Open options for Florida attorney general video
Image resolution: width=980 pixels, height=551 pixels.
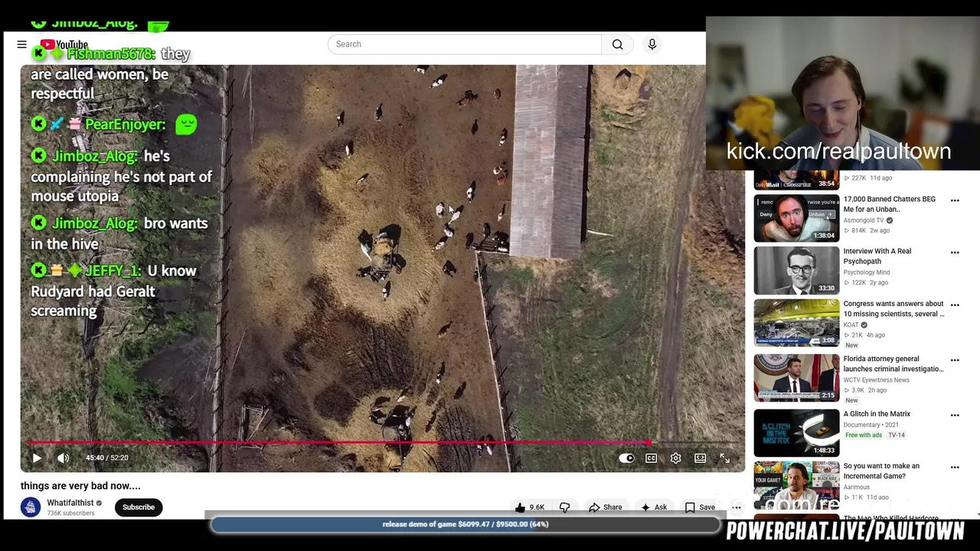click(x=955, y=360)
